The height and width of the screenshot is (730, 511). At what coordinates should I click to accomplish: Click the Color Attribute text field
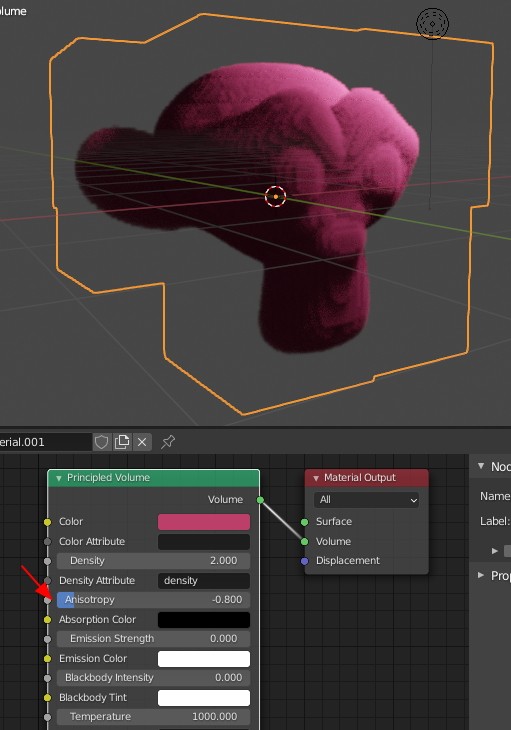coord(204,542)
